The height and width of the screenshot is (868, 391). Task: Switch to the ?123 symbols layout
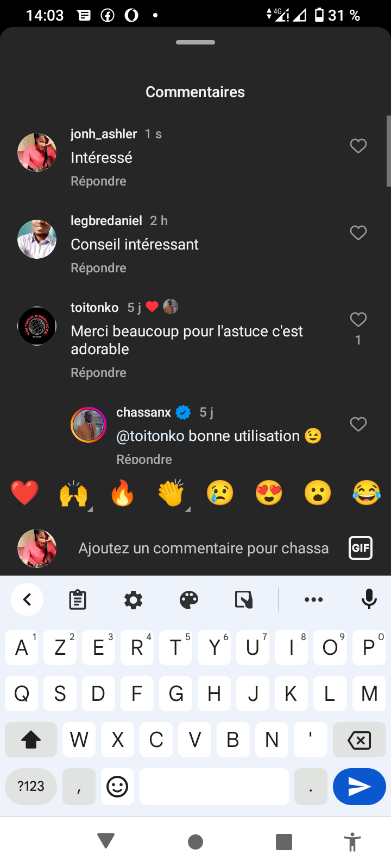31,786
